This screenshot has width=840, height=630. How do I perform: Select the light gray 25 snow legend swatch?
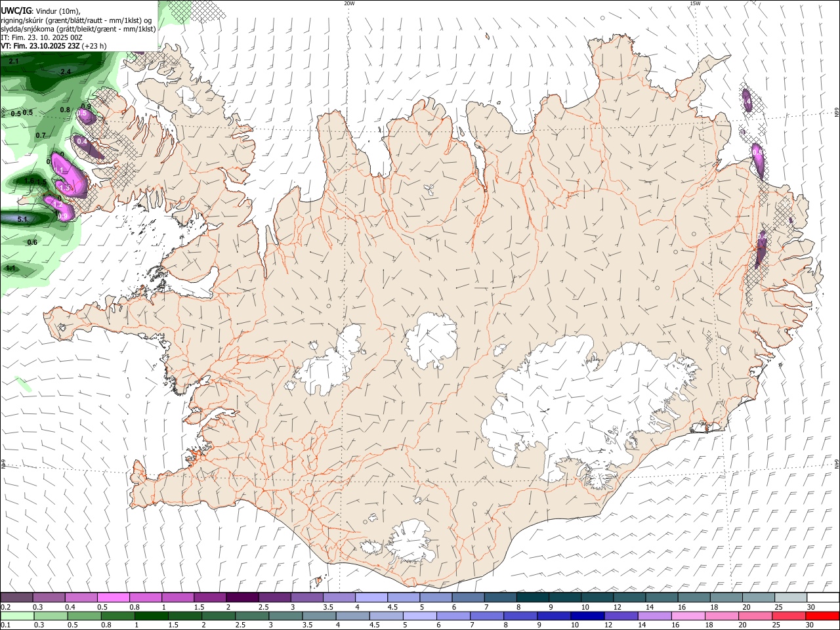point(790,597)
